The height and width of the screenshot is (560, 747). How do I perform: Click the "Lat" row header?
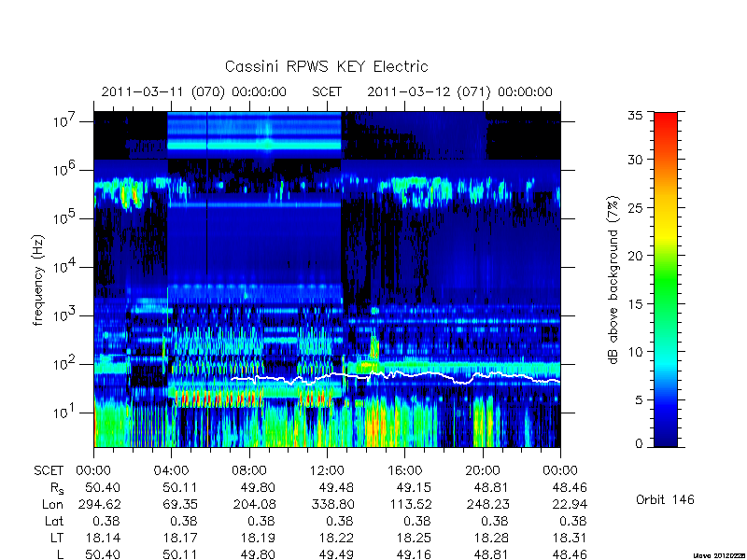pos(54,522)
